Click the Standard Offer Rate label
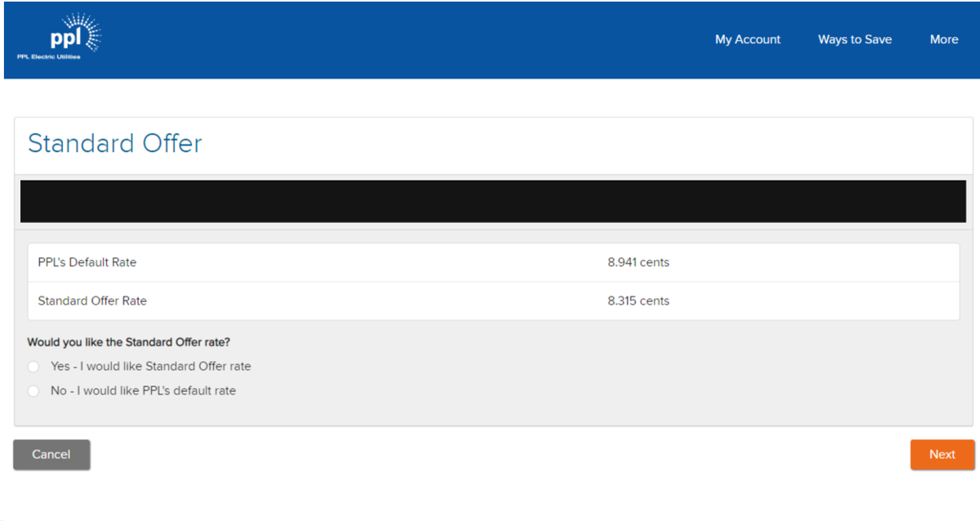 click(x=92, y=301)
